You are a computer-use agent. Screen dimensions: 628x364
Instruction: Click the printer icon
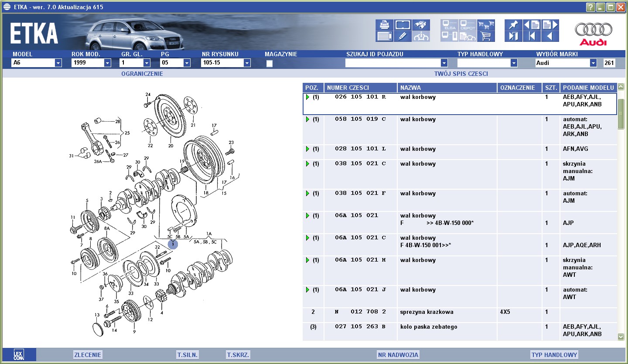384,25
